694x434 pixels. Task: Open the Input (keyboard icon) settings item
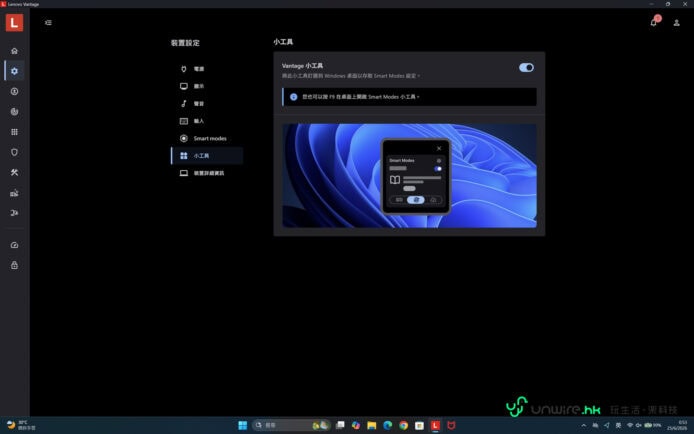click(x=207, y=121)
